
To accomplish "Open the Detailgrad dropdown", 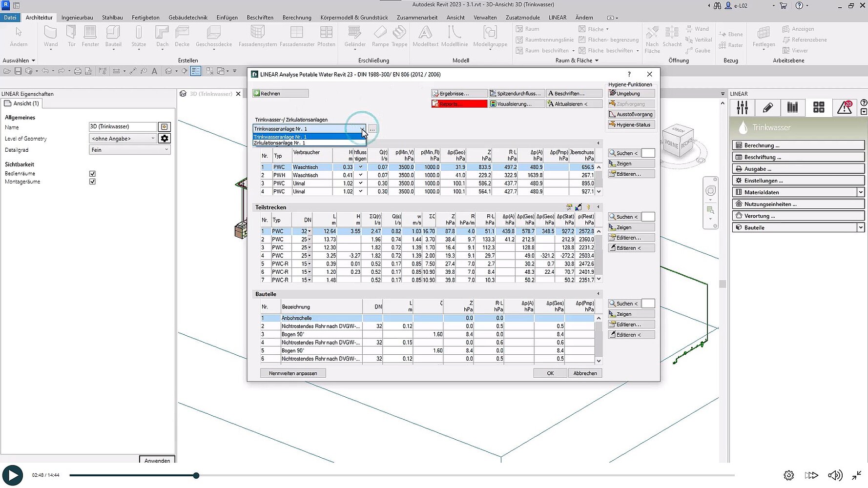I will pyautogui.click(x=130, y=150).
